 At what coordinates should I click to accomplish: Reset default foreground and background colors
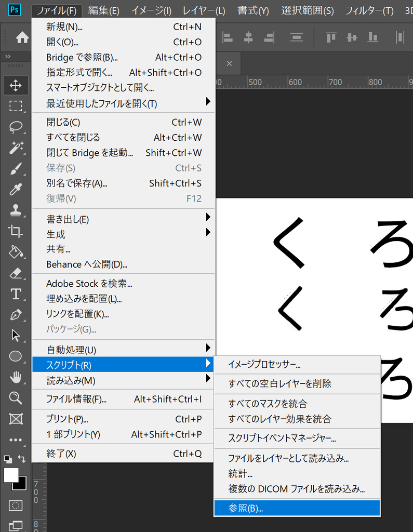(8, 459)
